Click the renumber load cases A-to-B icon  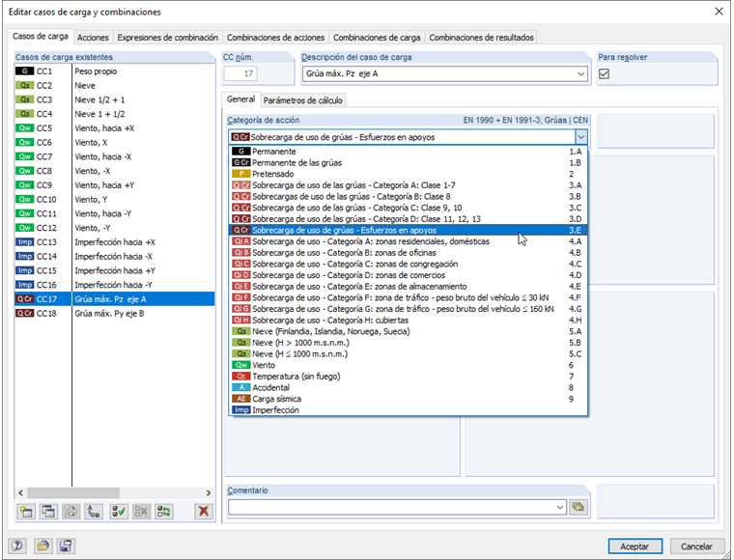tap(94, 512)
